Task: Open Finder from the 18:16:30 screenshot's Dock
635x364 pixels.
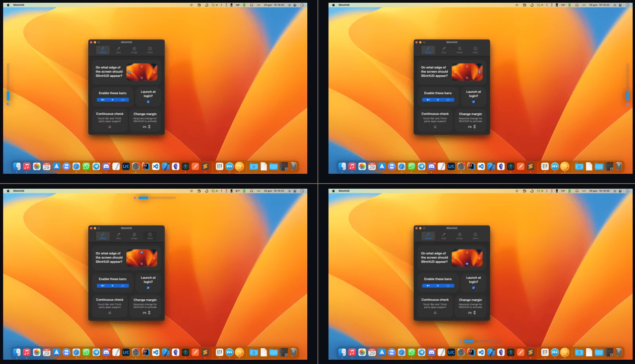Action: click(17, 166)
